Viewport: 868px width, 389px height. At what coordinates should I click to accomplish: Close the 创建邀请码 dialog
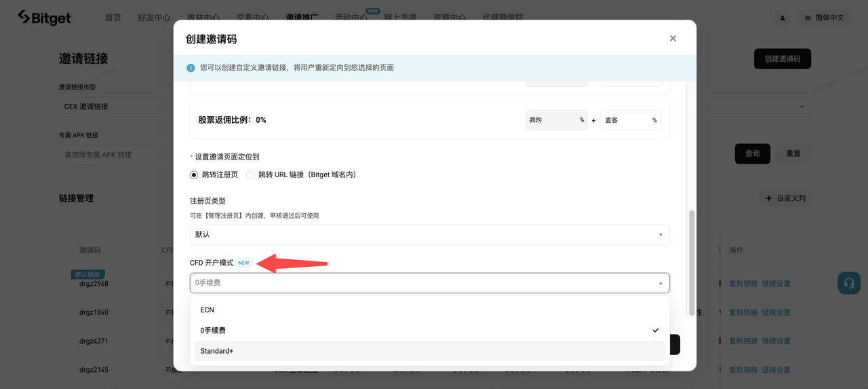(673, 39)
